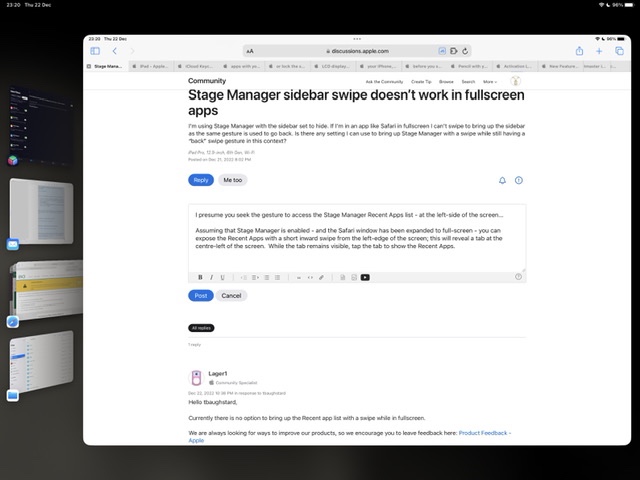This screenshot has width=640, height=480.
Task: Subscribe to thread using bell icon
Action: coord(502,180)
